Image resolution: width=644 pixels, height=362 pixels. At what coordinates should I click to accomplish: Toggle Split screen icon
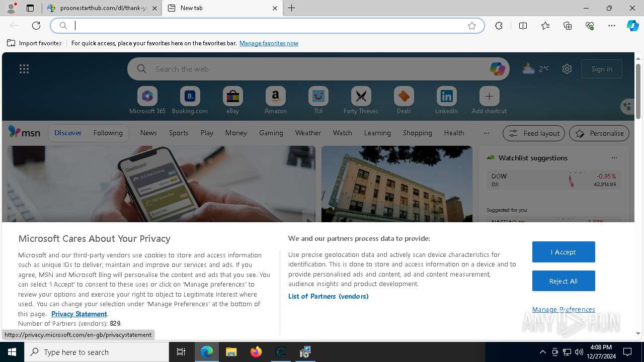[523, 26]
